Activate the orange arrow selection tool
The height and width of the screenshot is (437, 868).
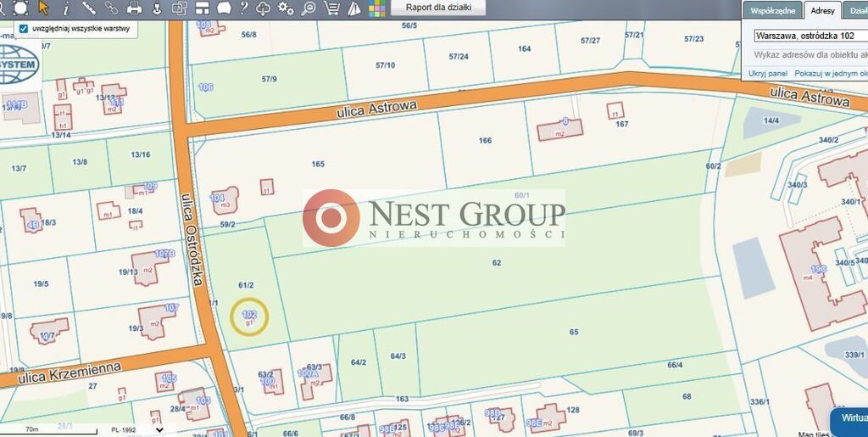pyautogui.click(x=44, y=8)
